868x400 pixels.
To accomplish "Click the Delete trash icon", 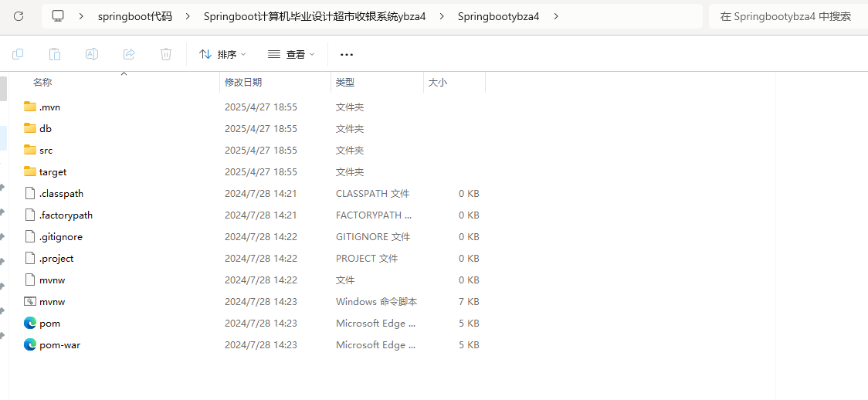I will [x=166, y=53].
